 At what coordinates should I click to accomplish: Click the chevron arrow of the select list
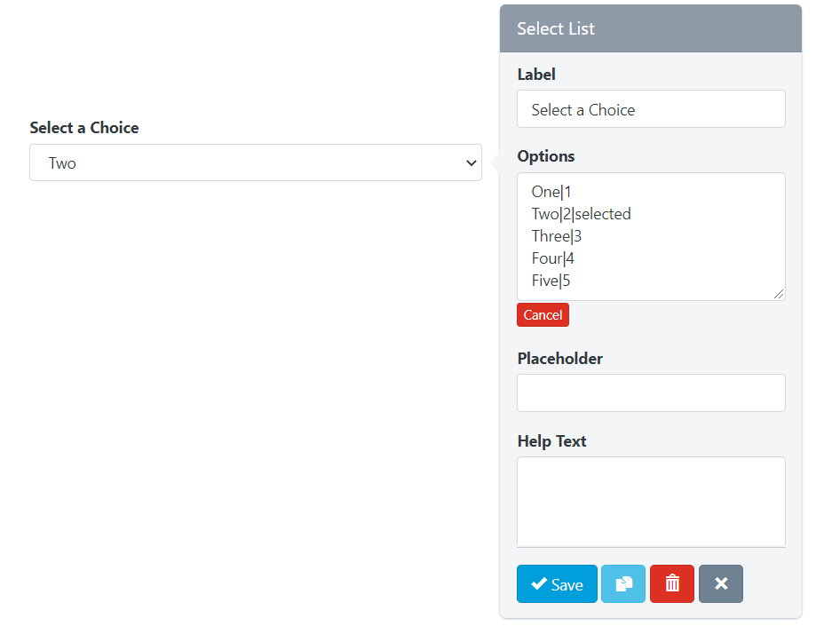click(471, 163)
